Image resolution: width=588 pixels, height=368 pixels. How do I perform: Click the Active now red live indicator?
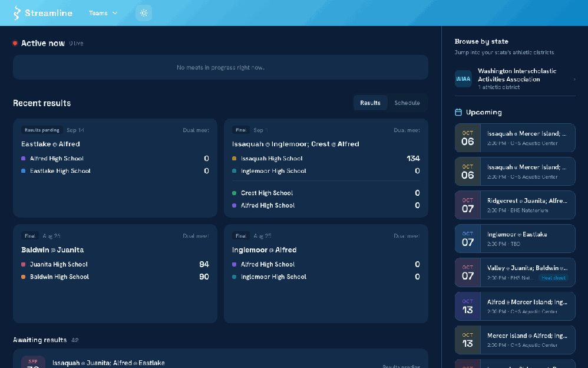pos(15,43)
